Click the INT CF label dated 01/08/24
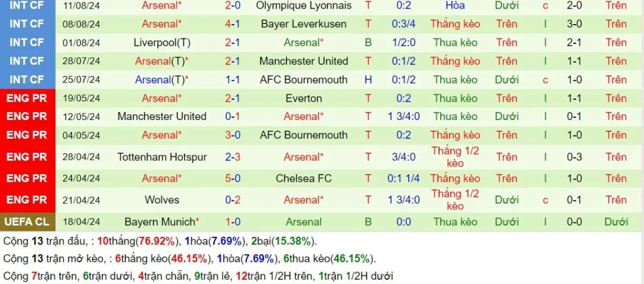This screenshot has width=644, height=284. 27,43
